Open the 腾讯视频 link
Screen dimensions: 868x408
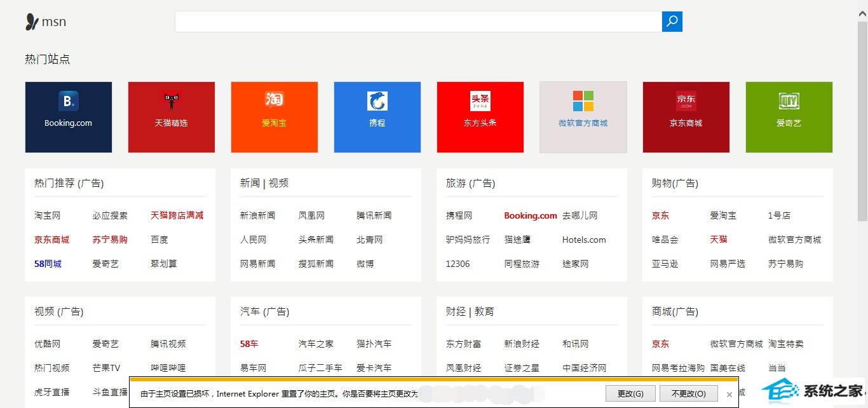pyautogui.click(x=168, y=344)
